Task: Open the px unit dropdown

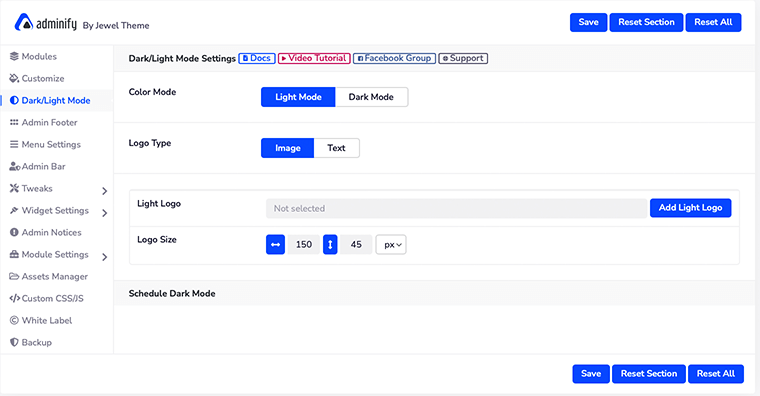Action: pyautogui.click(x=391, y=244)
